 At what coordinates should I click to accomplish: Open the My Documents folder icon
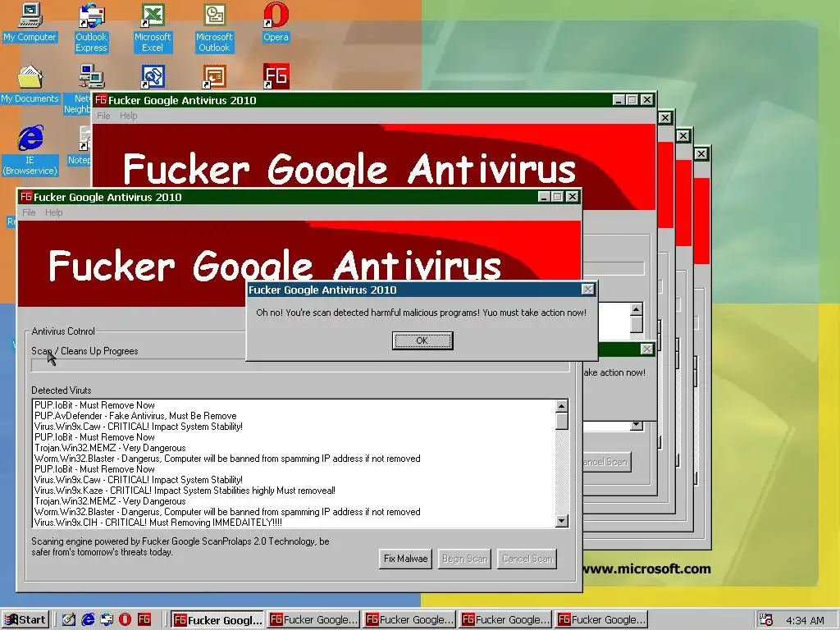[x=30, y=84]
